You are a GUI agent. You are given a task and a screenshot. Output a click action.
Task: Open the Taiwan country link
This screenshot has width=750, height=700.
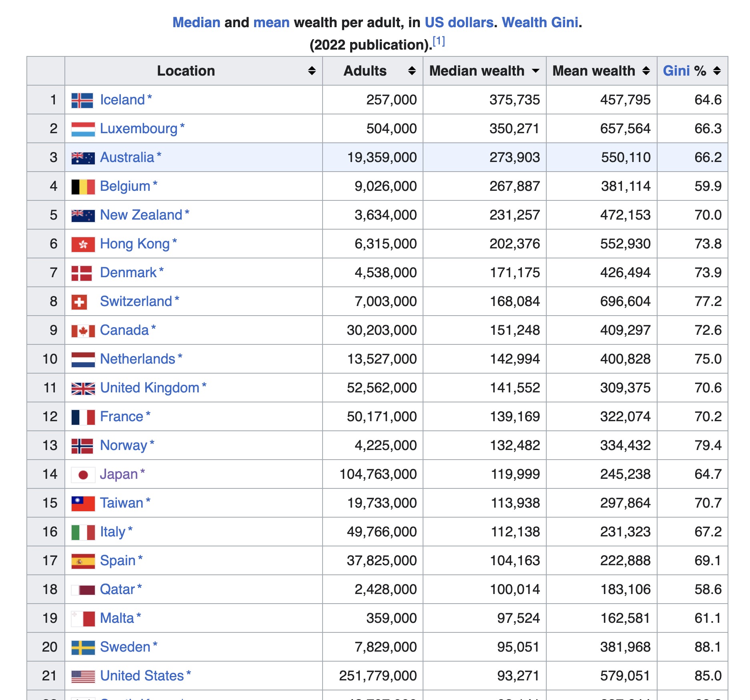click(x=121, y=503)
